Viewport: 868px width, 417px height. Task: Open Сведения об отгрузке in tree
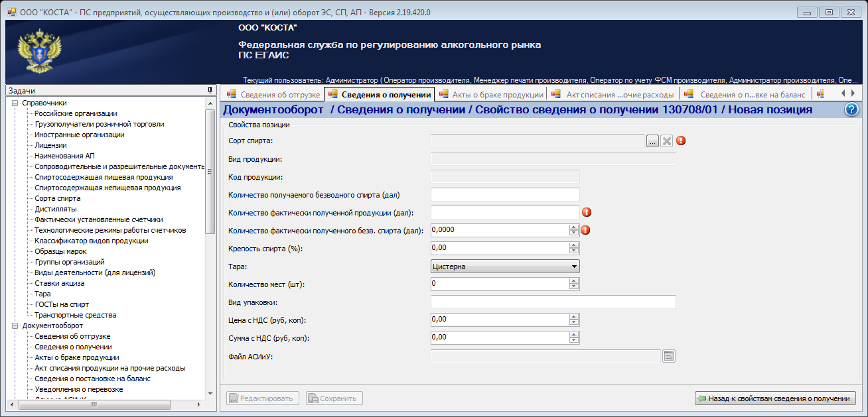72,336
